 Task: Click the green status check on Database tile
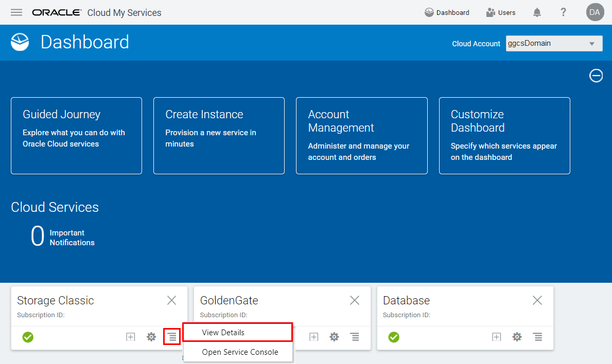(394, 337)
